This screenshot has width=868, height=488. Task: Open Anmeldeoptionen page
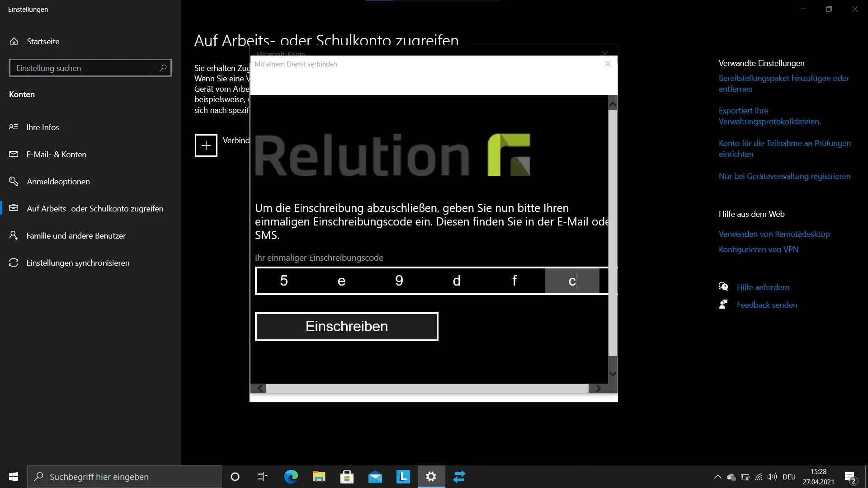point(90,181)
